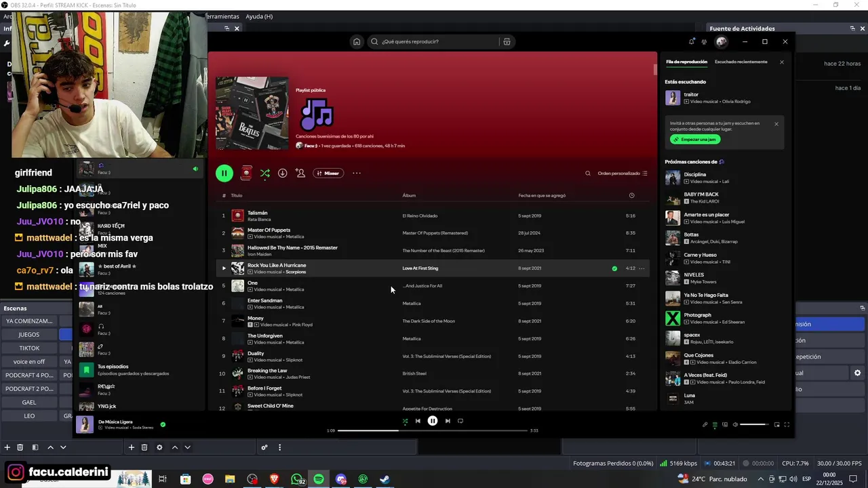Open the Spotify notifications bell
Screen dimensions: 868x488
pos(692,41)
